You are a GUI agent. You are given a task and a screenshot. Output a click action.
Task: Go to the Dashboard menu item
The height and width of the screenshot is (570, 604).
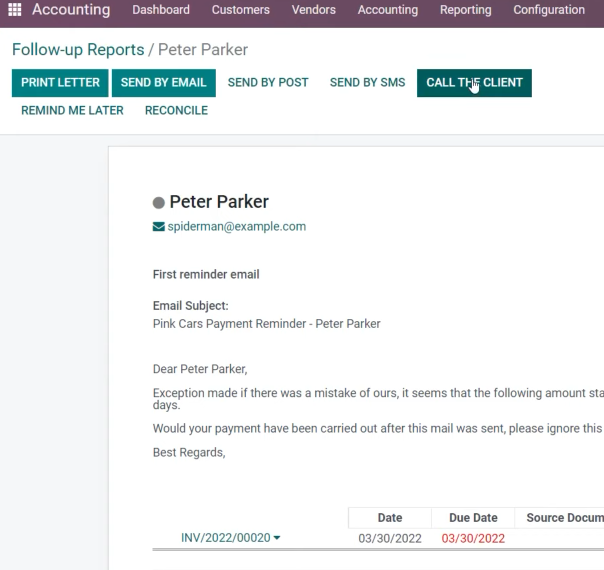pyautogui.click(x=161, y=10)
